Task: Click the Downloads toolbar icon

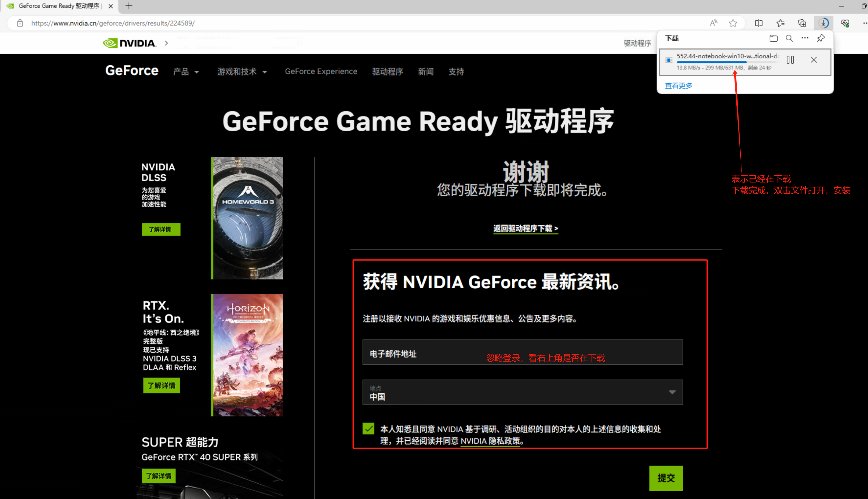Action: point(823,23)
